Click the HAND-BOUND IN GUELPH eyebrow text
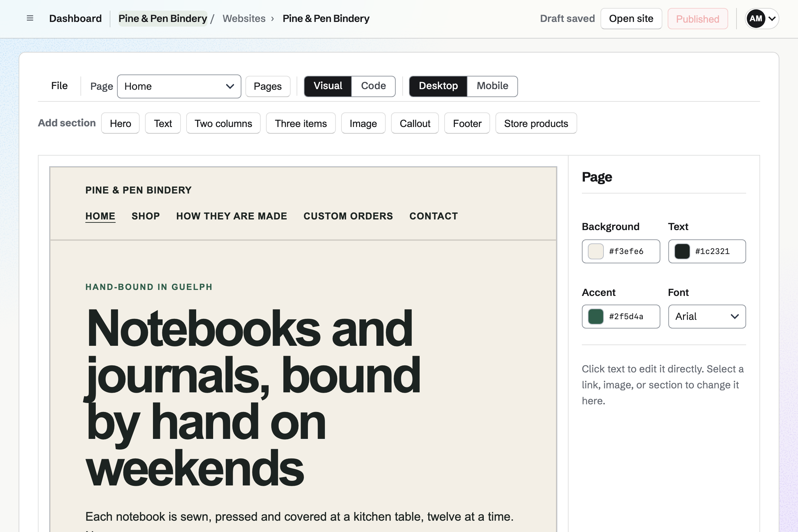This screenshot has width=798, height=532. (149, 287)
